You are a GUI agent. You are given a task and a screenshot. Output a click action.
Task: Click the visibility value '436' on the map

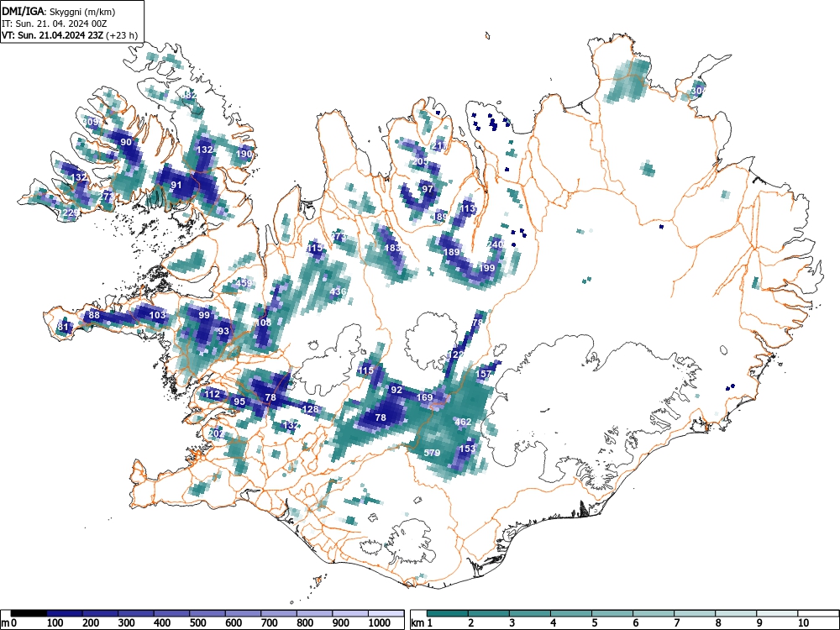(x=338, y=291)
